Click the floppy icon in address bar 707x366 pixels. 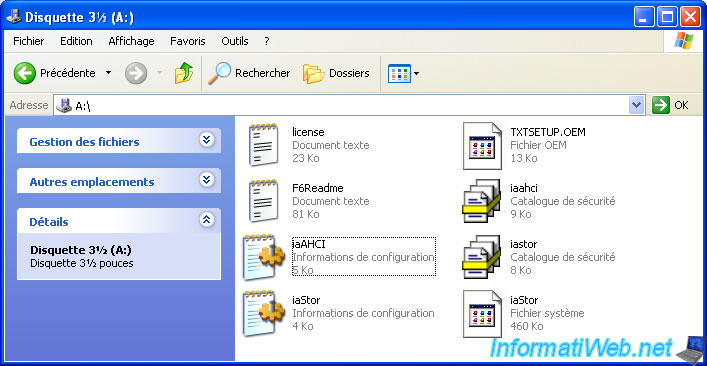tap(64, 105)
